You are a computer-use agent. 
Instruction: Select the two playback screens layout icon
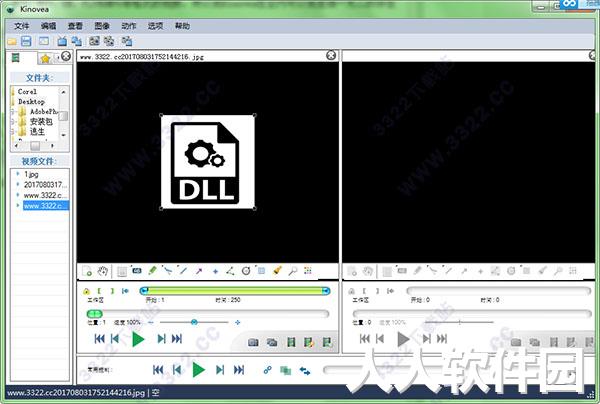click(77, 41)
